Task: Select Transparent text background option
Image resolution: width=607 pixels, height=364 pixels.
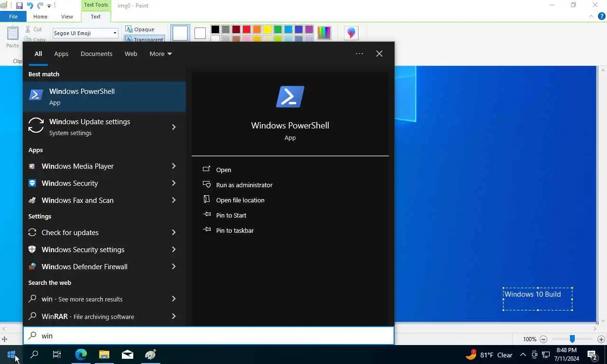Action: tap(144, 39)
